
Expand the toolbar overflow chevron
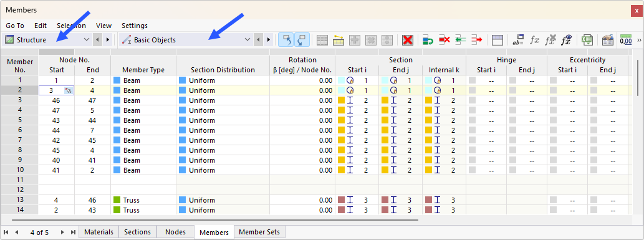pyautogui.click(x=639, y=40)
